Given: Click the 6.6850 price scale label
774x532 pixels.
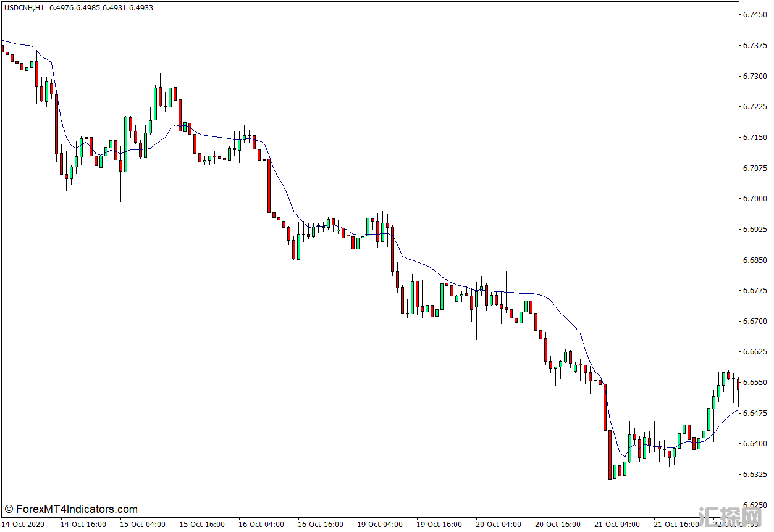Looking at the screenshot, I should pyautogui.click(x=755, y=260).
